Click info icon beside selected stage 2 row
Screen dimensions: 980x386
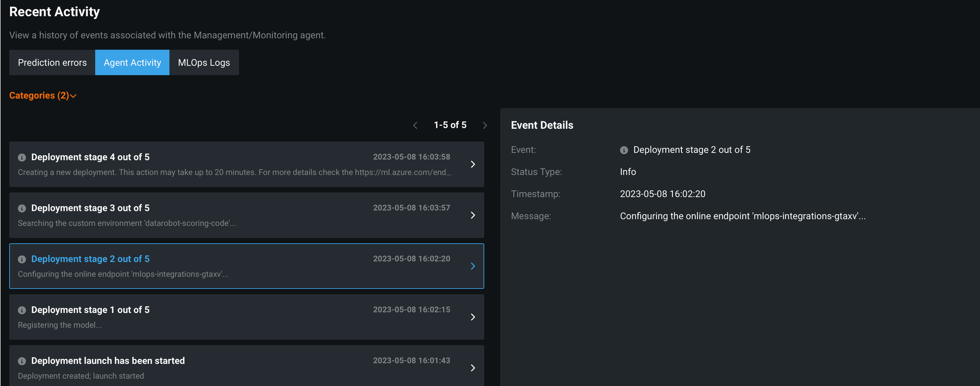(x=22, y=259)
